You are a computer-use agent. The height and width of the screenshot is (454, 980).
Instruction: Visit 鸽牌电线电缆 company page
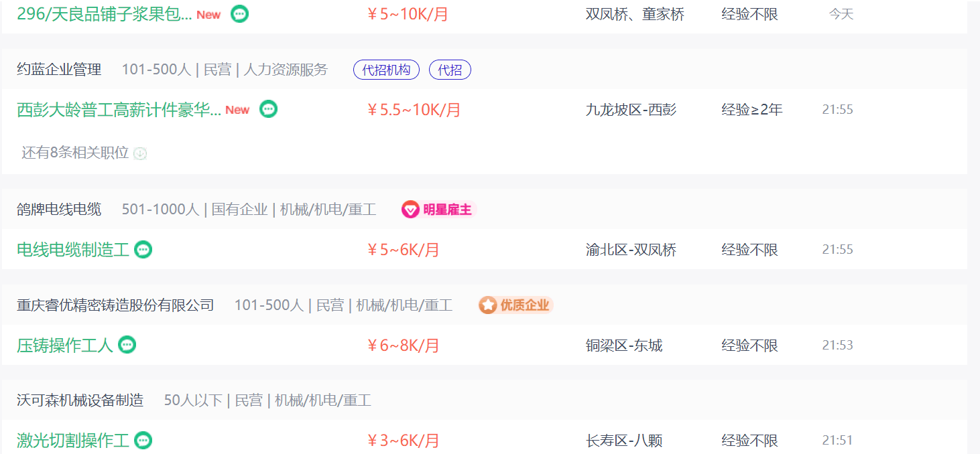59,210
